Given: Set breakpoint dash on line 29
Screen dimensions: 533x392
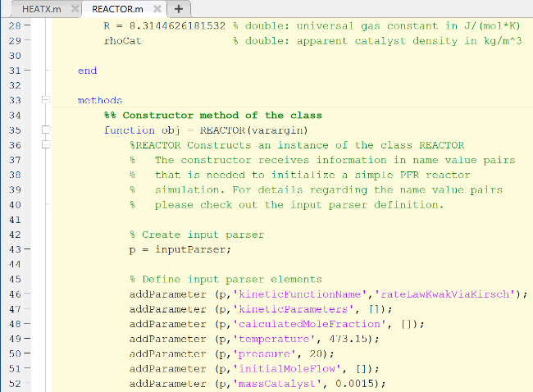Looking at the screenshot, I should pyautogui.click(x=27, y=40).
